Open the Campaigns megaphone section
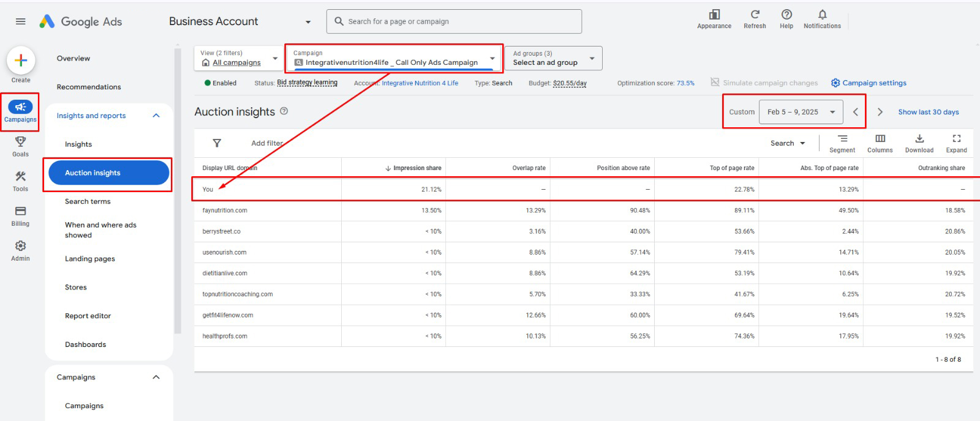This screenshot has height=421, width=980. pyautogui.click(x=20, y=112)
